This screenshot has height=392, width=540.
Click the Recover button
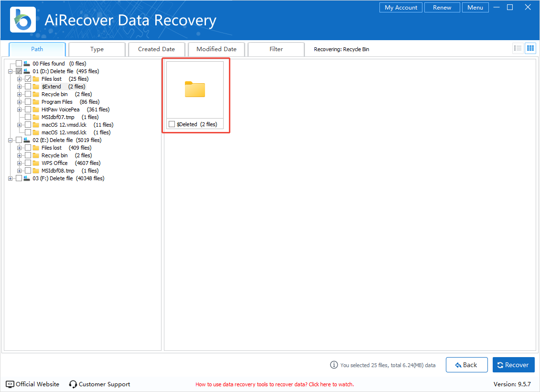[513, 365]
